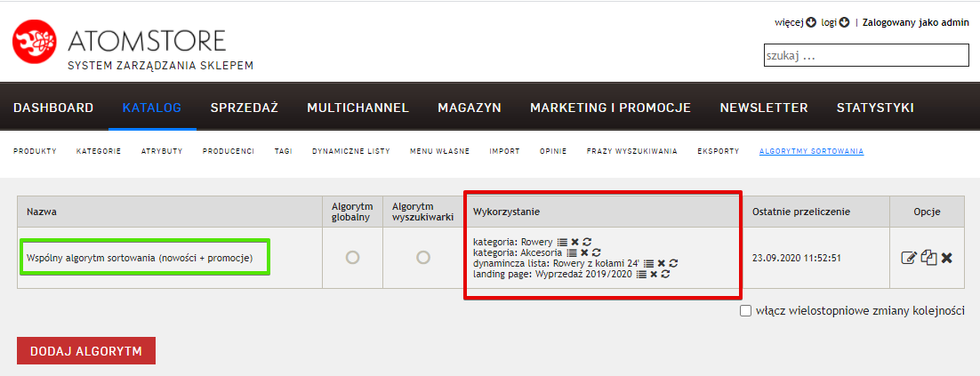Screen dimensions: 980x376
Task: Click the duplicate algorithm icon in Opcje
Action: click(x=928, y=258)
